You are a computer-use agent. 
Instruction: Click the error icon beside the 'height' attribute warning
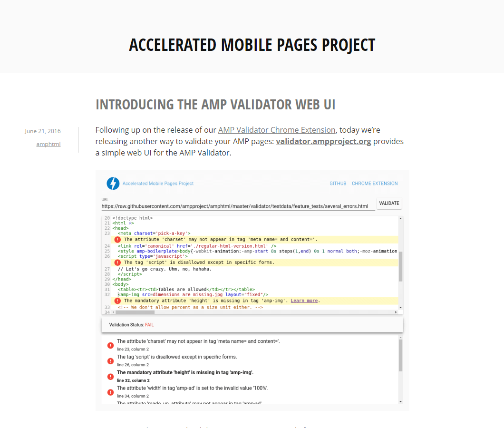(x=117, y=300)
